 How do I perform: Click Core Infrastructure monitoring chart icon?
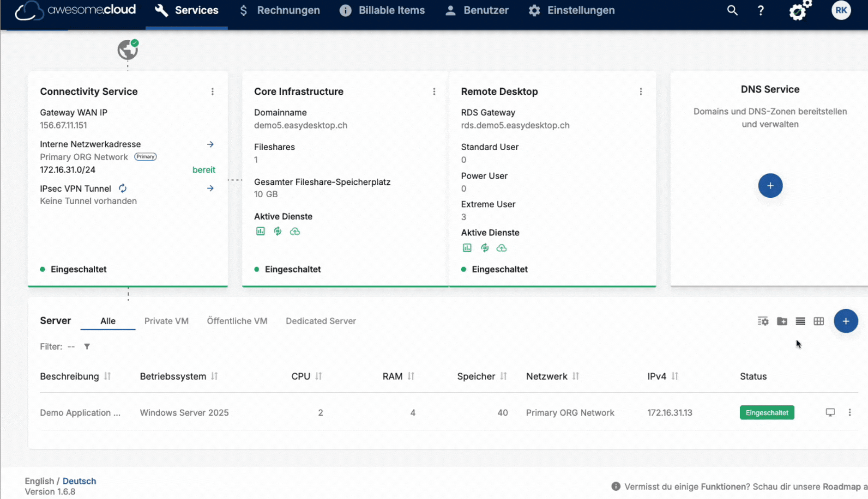[260, 231]
